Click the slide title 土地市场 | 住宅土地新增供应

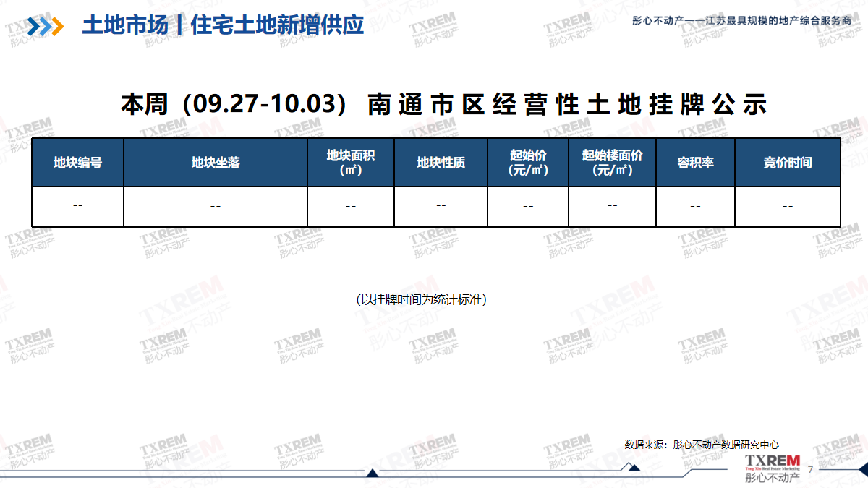tap(223, 25)
